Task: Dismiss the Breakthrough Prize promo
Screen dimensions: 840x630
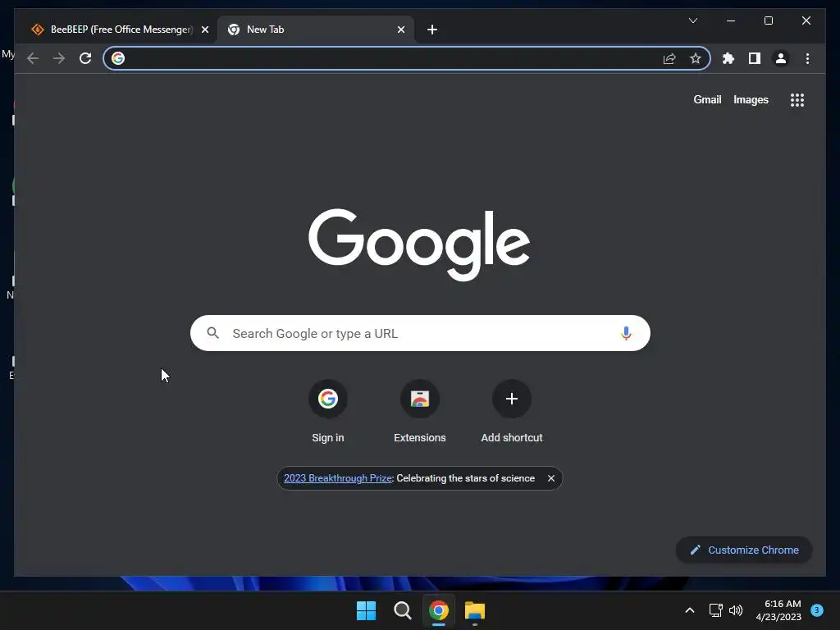Action: click(x=551, y=478)
